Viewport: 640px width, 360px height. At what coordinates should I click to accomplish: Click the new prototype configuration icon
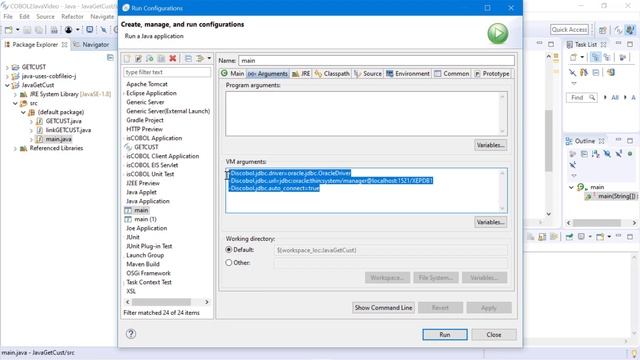[138, 59]
